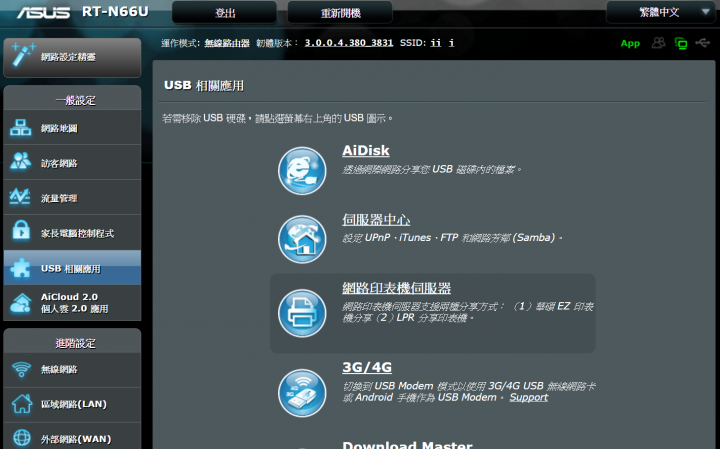Click the USB application puzzle icon
This screenshot has width=720, height=449.
(20, 268)
